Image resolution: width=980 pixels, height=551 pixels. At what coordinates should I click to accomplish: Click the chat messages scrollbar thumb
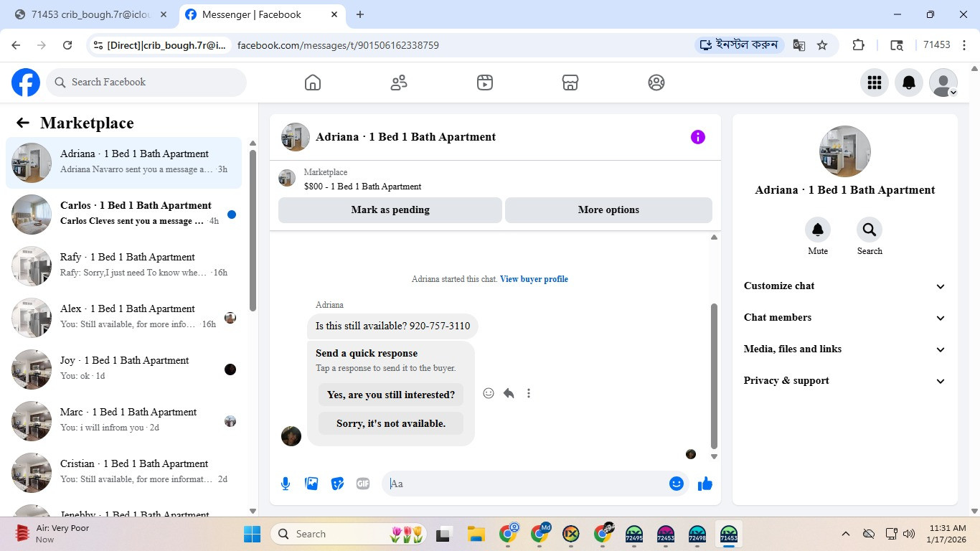pos(714,375)
